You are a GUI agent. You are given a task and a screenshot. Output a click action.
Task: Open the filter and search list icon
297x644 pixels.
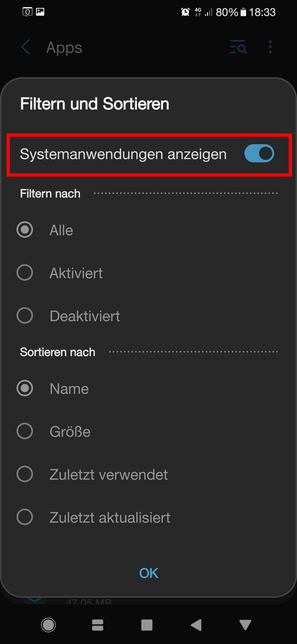pos(238,47)
